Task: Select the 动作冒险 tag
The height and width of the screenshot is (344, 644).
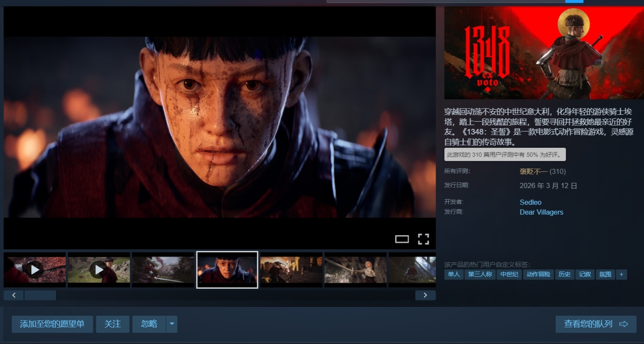Action: (538, 275)
